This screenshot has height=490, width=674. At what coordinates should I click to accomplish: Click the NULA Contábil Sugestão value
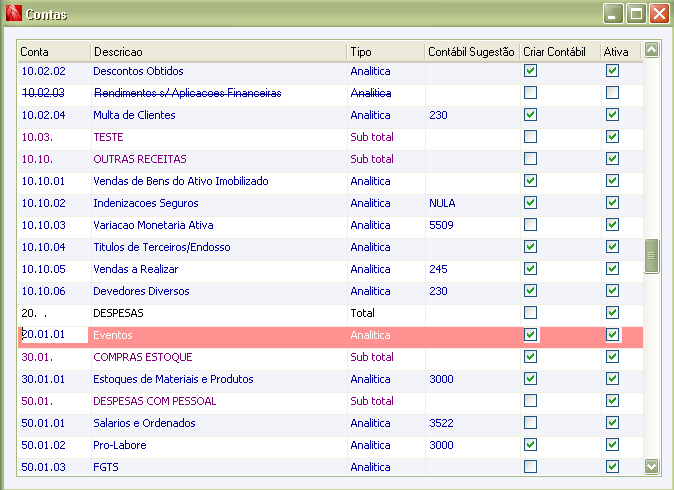[442, 203]
